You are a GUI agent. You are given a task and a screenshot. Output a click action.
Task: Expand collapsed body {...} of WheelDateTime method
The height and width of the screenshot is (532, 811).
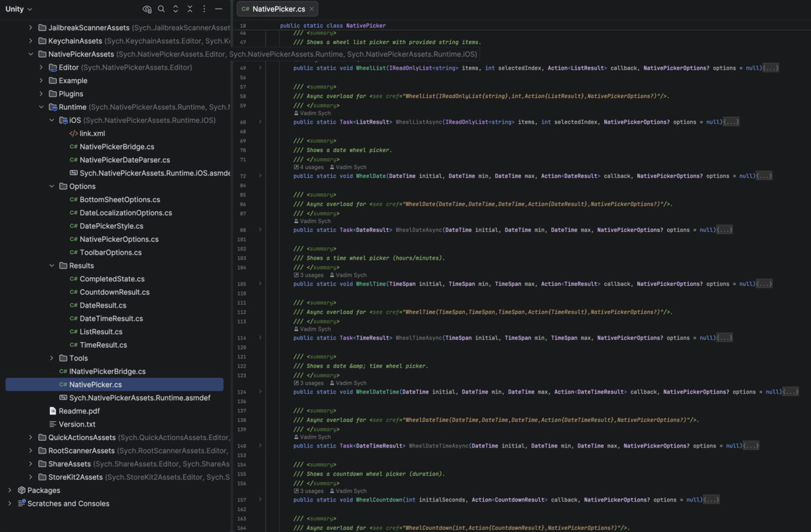click(x=790, y=392)
